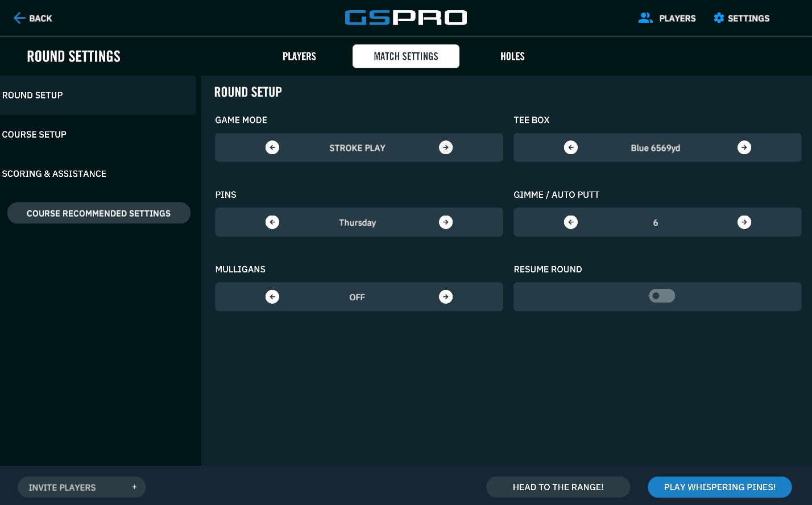The height and width of the screenshot is (505, 812).
Task: Switch Pins to next day
Action: click(x=446, y=222)
